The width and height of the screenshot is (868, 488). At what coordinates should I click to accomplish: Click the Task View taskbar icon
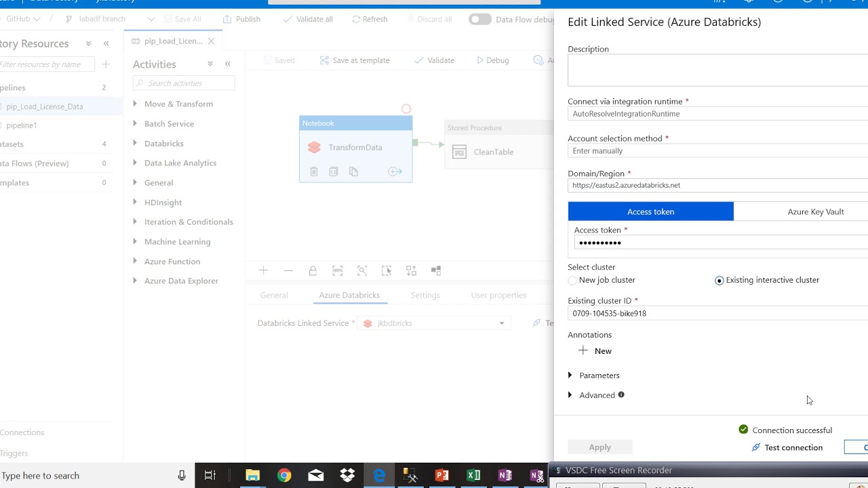tap(210, 475)
